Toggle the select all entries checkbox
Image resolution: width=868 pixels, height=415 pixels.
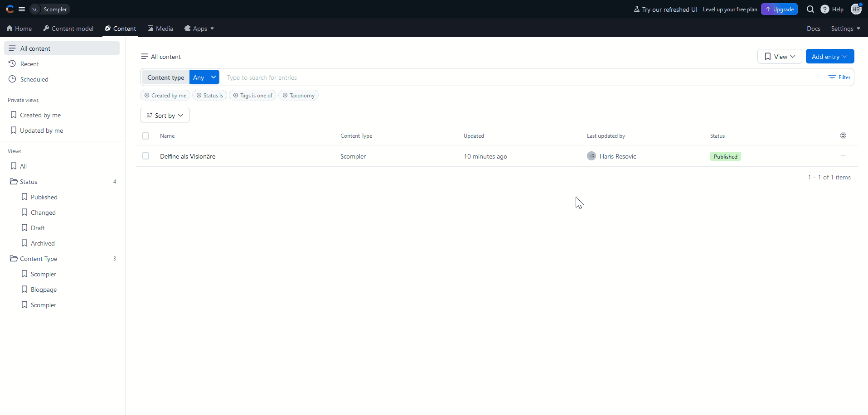(145, 136)
